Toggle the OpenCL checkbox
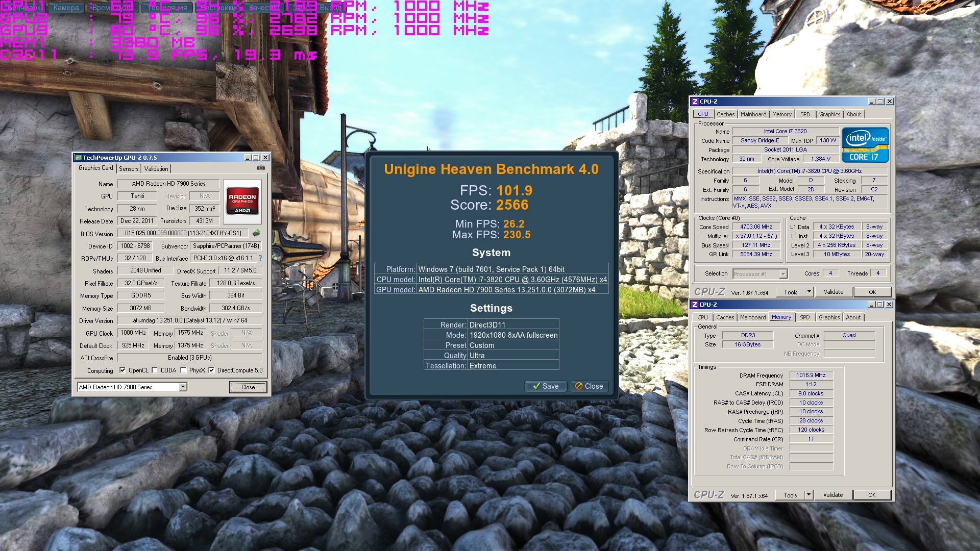Screen dimensions: 980x551 pyautogui.click(x=122, y=370)
